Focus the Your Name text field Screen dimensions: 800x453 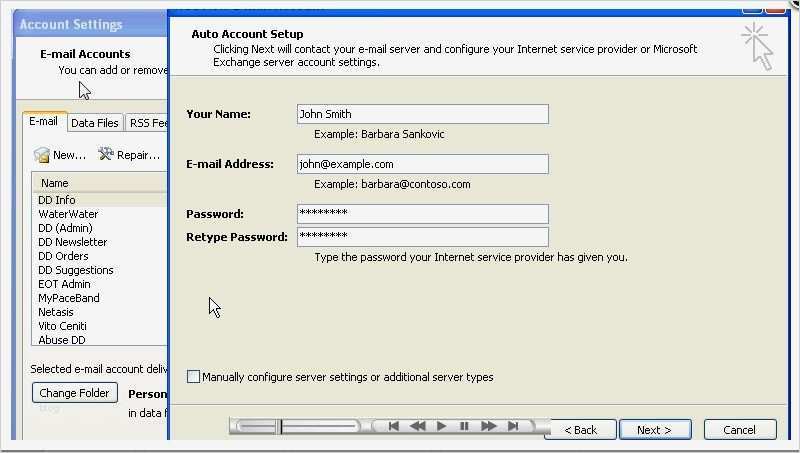(422, 114)
